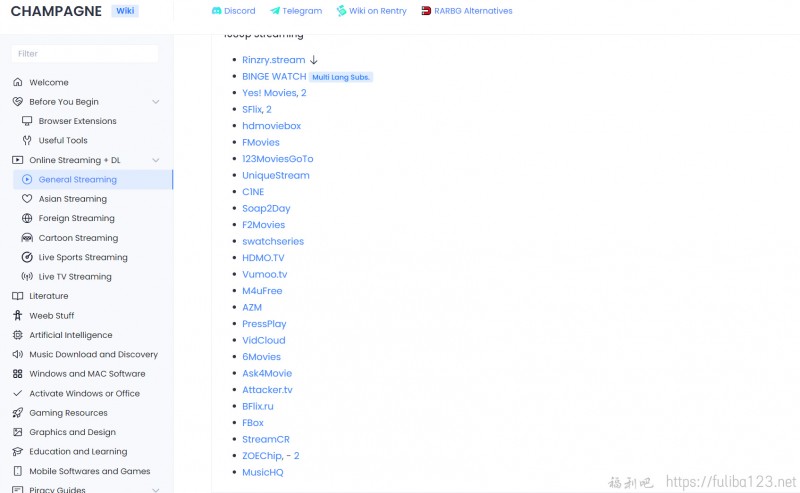Viewport: 800px width, 493px height.
Task: Open the Live Sports Streaming page
Action: point(83,257)
